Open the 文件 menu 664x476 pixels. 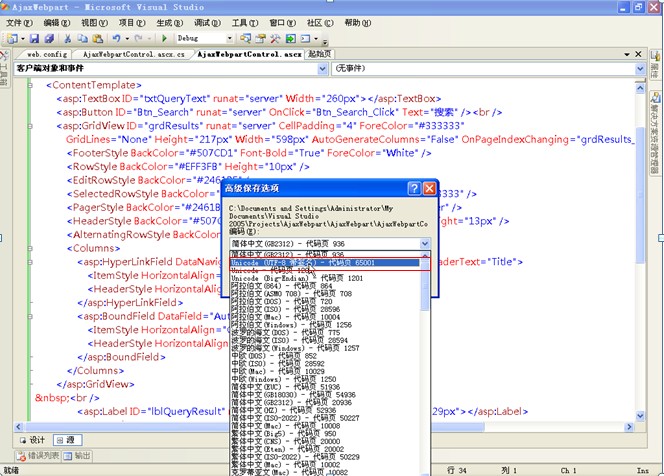[19, 22]
